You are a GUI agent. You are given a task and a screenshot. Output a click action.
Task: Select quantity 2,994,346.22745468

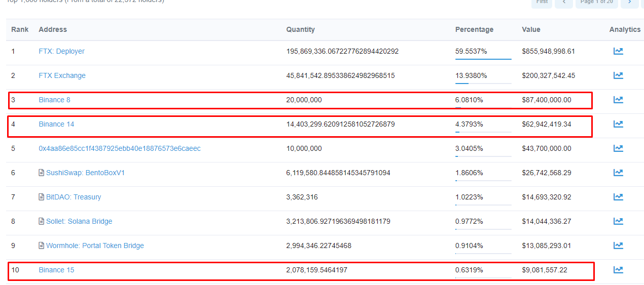[x=319, y=246]
